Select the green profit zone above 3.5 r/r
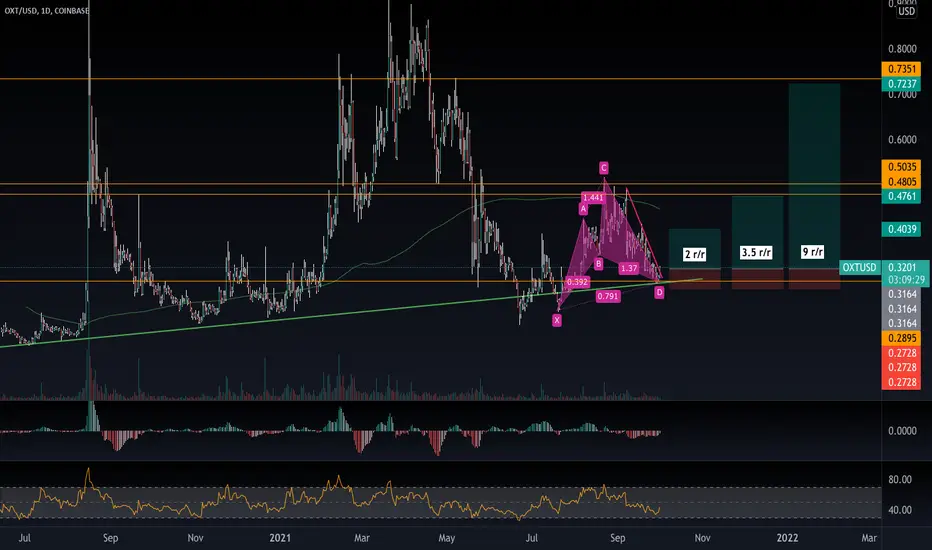The height and width of the screenshot is (550, 932). tap(757, 232)
